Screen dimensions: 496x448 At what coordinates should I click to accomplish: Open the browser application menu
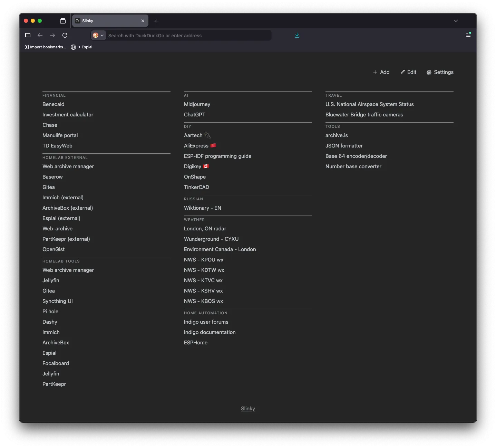[x=468, y=35]
